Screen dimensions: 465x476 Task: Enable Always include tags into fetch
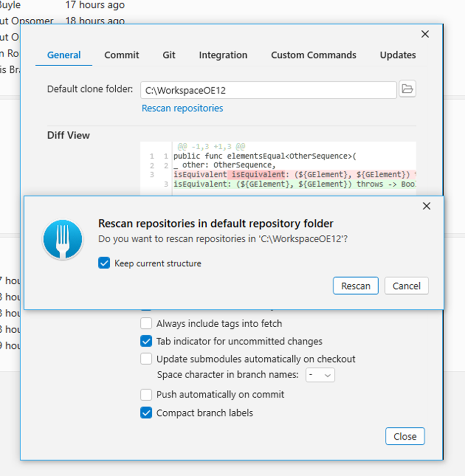click(x=146, y=323)
